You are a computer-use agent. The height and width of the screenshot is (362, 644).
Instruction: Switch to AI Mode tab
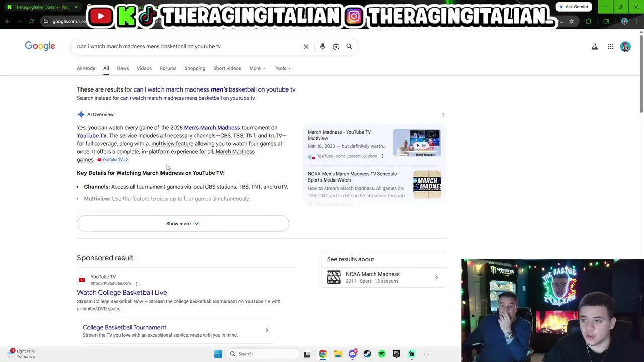click(x=86, y=68)
